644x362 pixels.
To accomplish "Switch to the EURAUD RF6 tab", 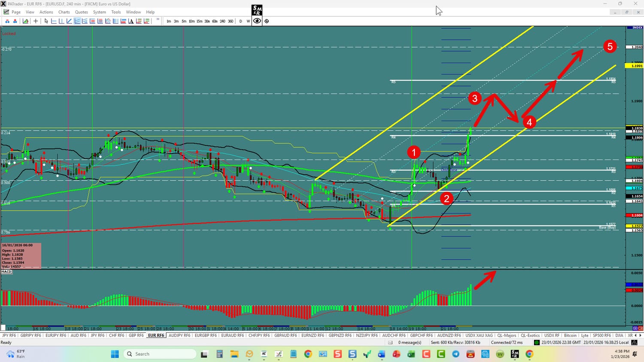I will pos(232,335).
